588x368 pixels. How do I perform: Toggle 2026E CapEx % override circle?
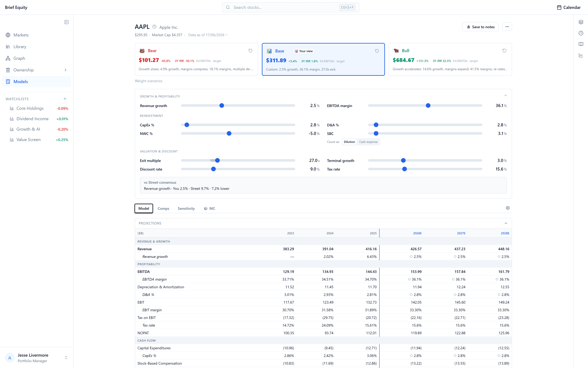point(411,356)
